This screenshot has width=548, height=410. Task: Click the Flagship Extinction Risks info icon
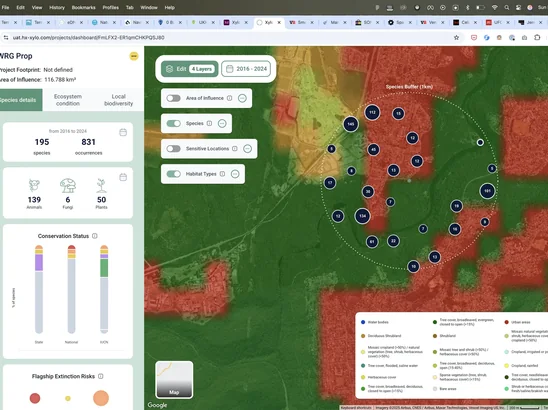pyautogui.click(x=101, y=376)
